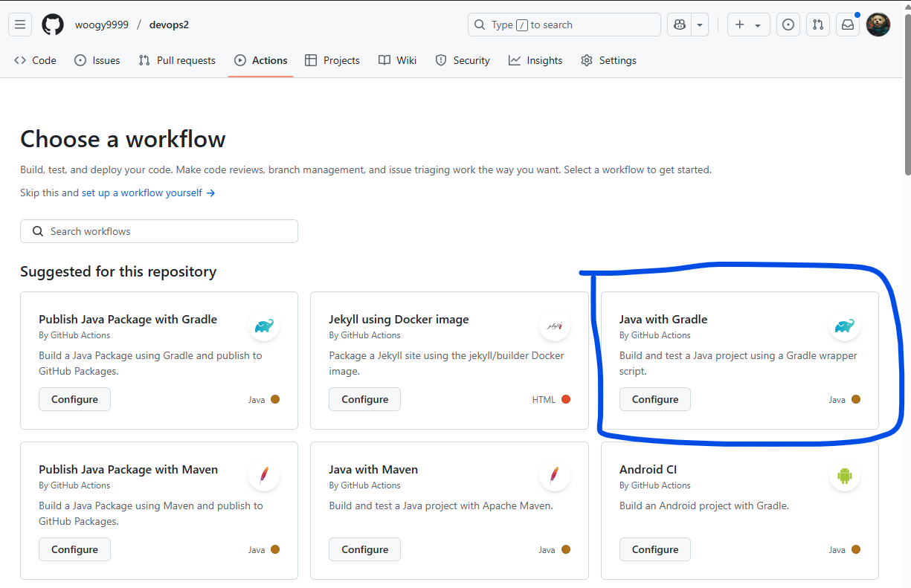Open the repository Settings tab
Screen dimensions: 911x588
[608, 60]
